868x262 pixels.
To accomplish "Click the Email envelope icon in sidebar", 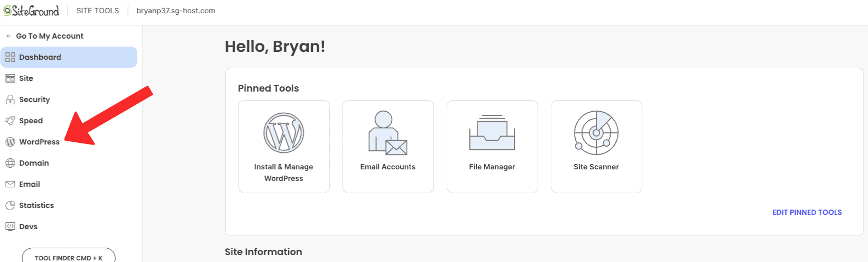I will [x=10, y=184].
